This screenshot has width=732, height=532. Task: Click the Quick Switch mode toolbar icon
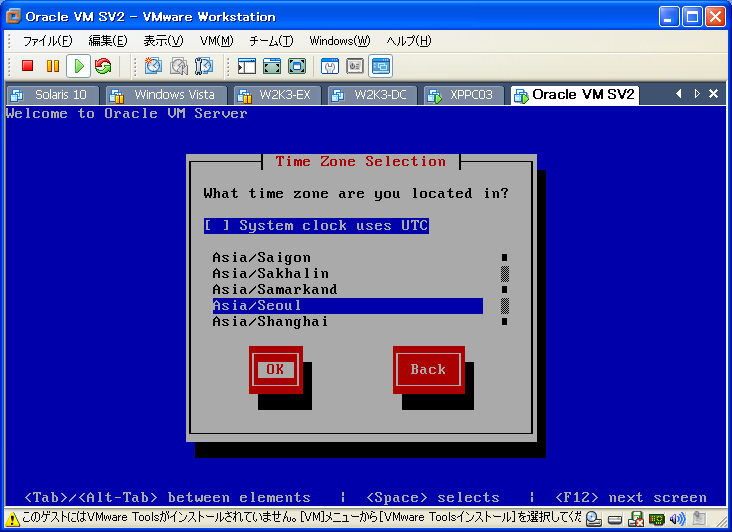click(272, 66)
